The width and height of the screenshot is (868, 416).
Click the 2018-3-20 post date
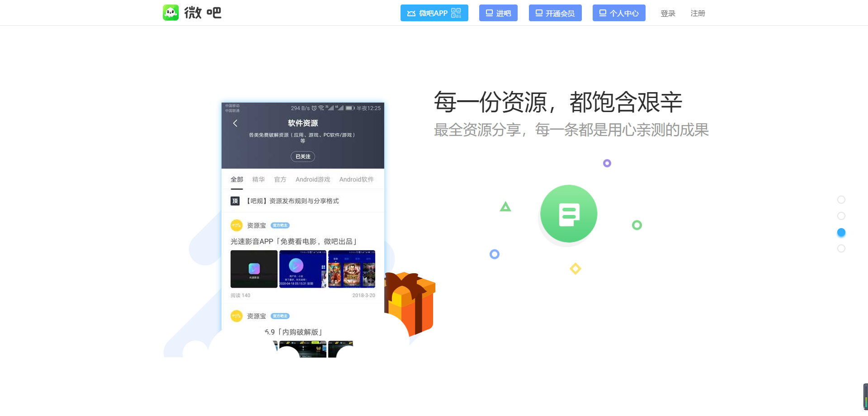pos(364,295)
